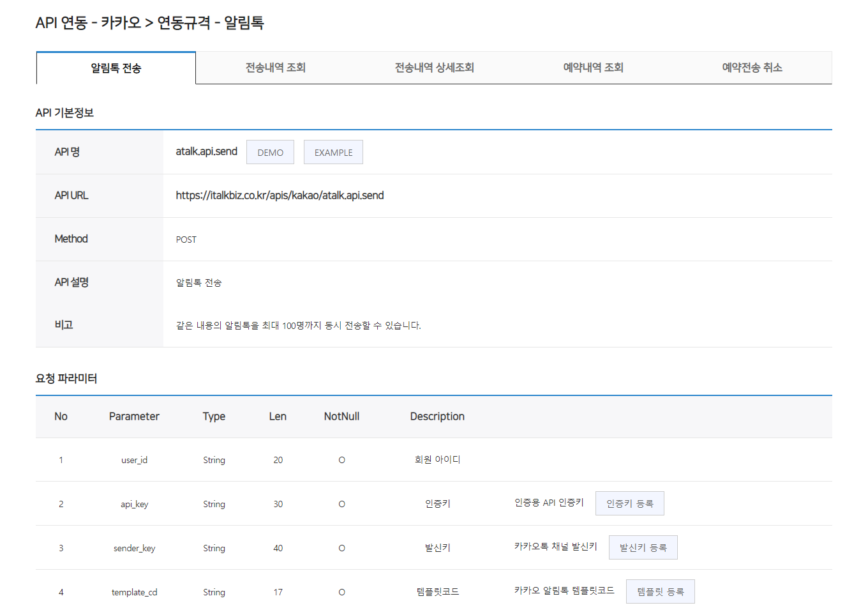Click the API URL address text
868x610 pixels.
point(280,195)
